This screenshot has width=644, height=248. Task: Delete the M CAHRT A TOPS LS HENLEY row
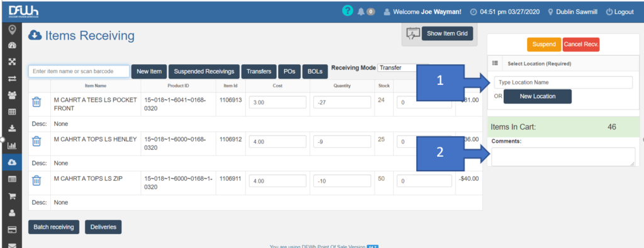(x=36, y=142)
